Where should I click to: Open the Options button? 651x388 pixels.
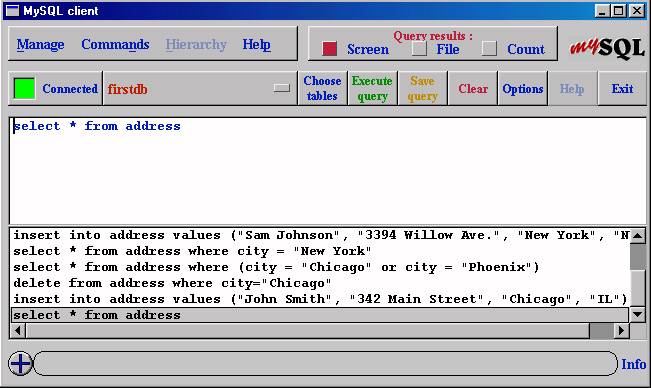tap(523, 88)
